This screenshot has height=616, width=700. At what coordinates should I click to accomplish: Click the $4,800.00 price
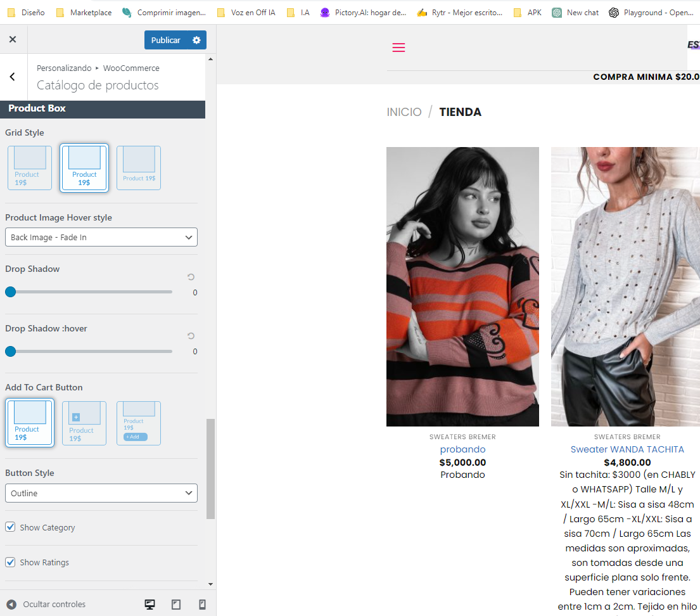[x=627, y=463]
